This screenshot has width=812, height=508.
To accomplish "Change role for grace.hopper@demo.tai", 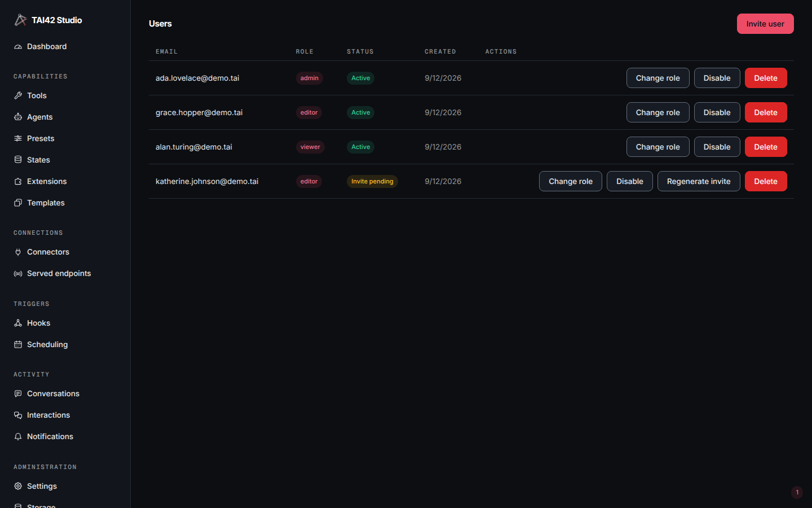I will click(x=657, y=112).
